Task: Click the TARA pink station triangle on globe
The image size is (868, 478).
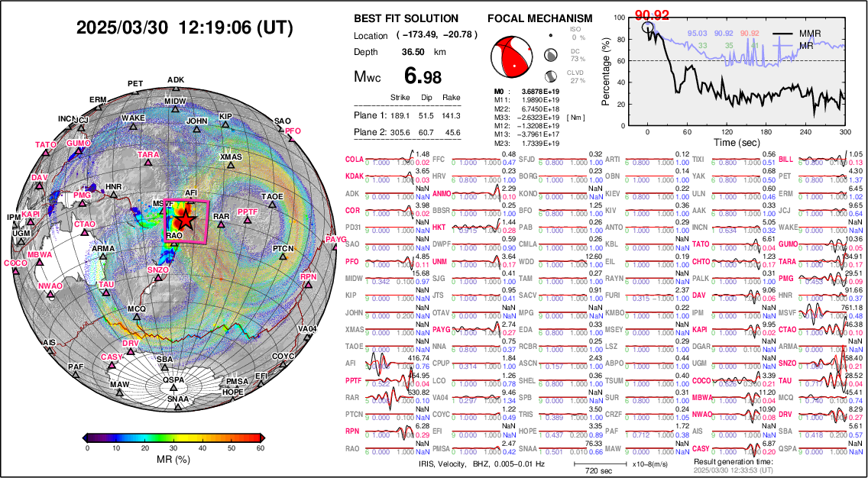Action: pos(147,163)
